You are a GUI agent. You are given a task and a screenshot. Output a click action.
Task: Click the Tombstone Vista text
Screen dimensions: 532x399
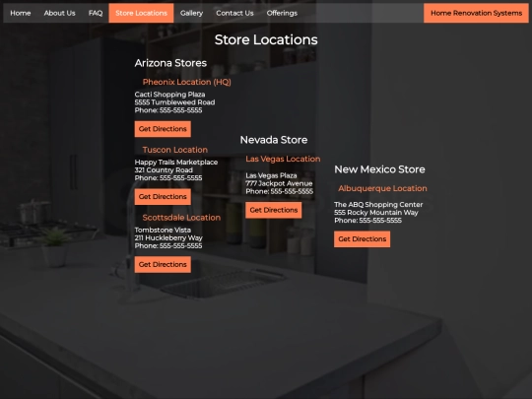point(163,230)
